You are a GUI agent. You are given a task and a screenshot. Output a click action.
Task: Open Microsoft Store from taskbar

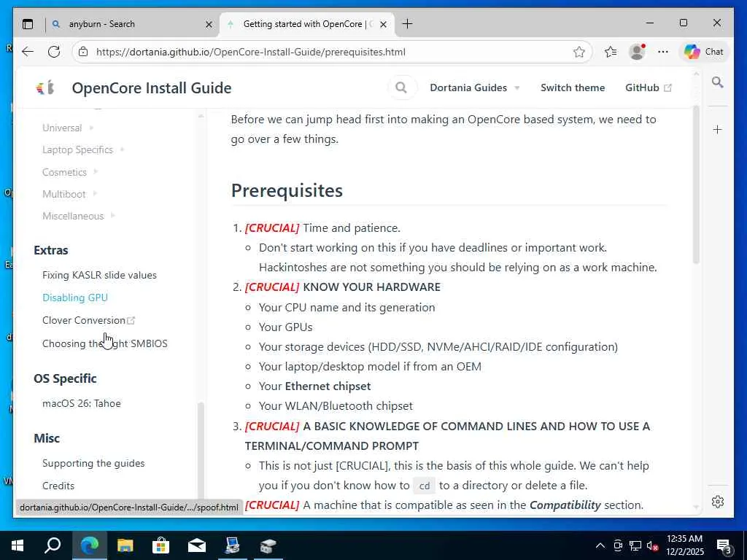click(x=160, y=545)
